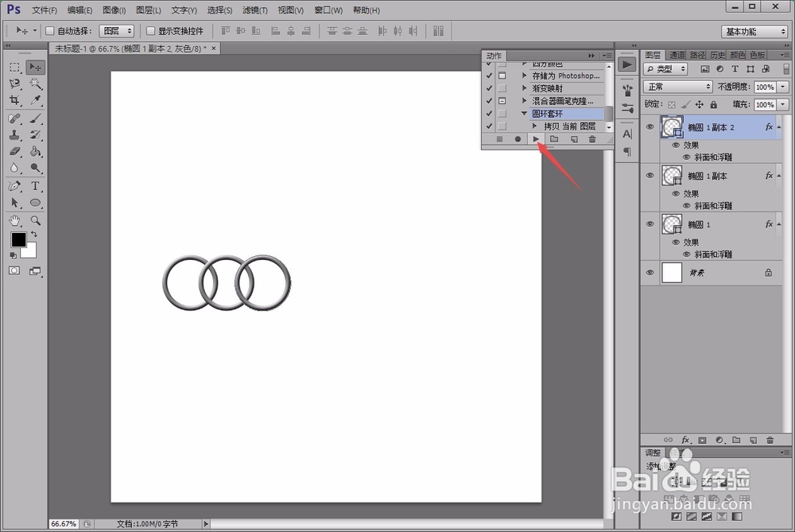Select the Horizontal Type tool
Screen dimensions: 795x532
pos(35,186)
